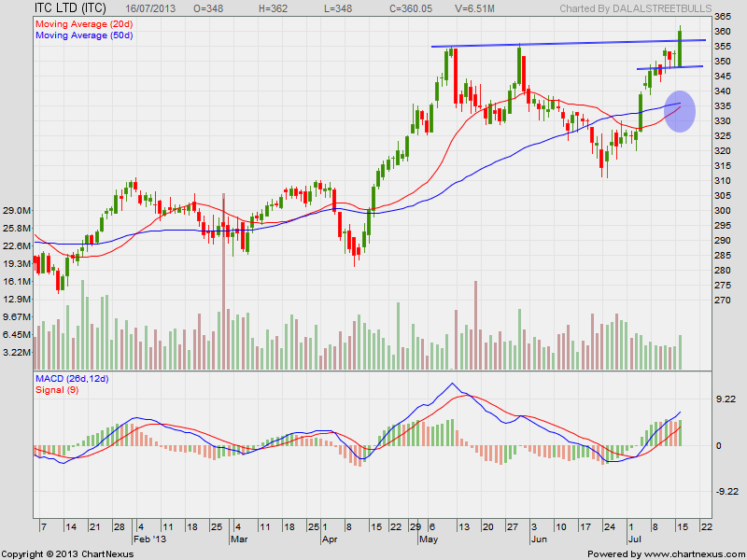The width and height of the screenshot is (747, 560).
Task: Click the date tick labeled 29
Action: coord(416,527)
